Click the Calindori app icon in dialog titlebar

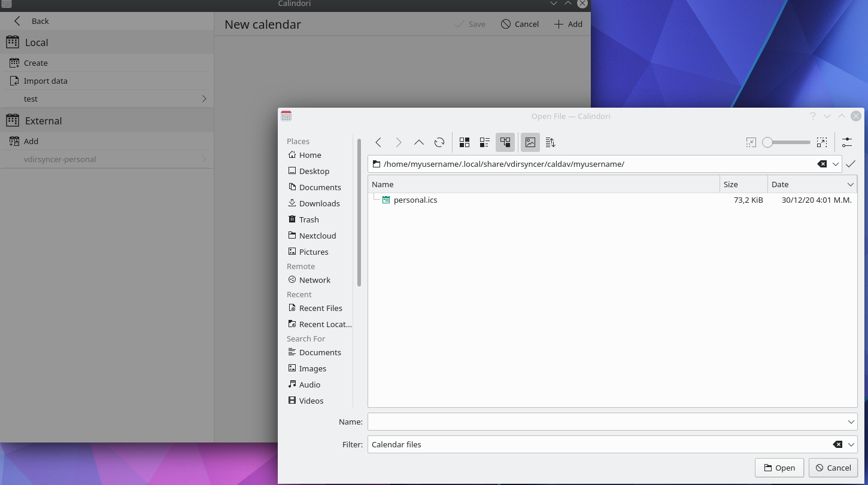pyautogui.click(x=286, y=116)
